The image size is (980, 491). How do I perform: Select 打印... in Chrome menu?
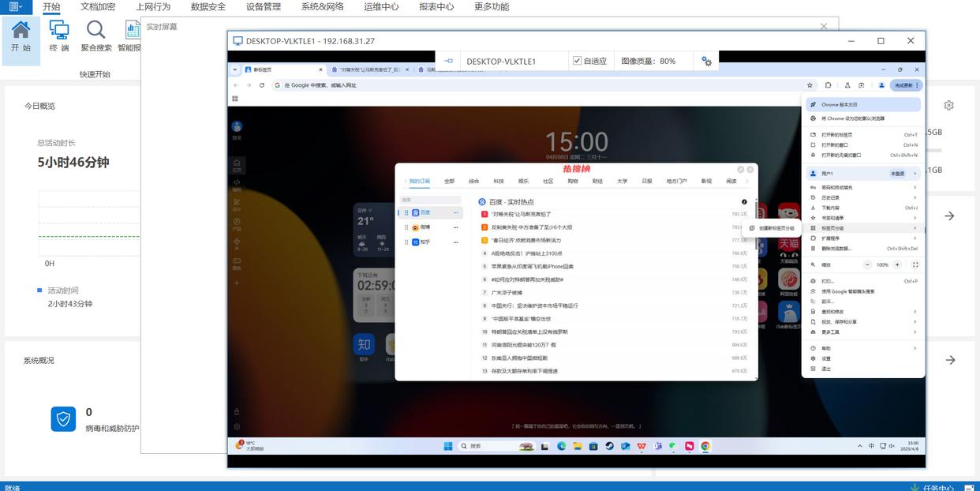tap(863, 281)
